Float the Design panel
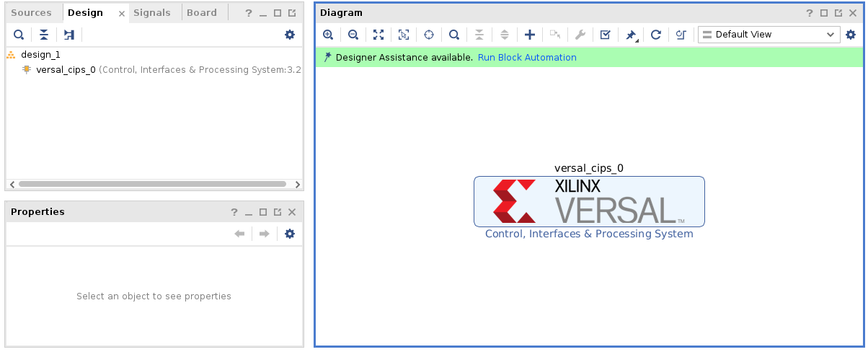868x352 pixels. click(292, 13)
